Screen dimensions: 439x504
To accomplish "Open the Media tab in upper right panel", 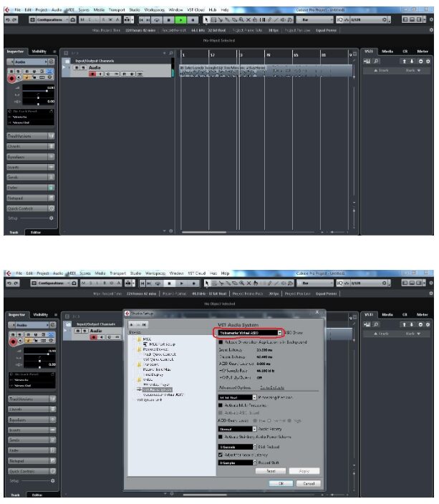I will coord(387,52).
